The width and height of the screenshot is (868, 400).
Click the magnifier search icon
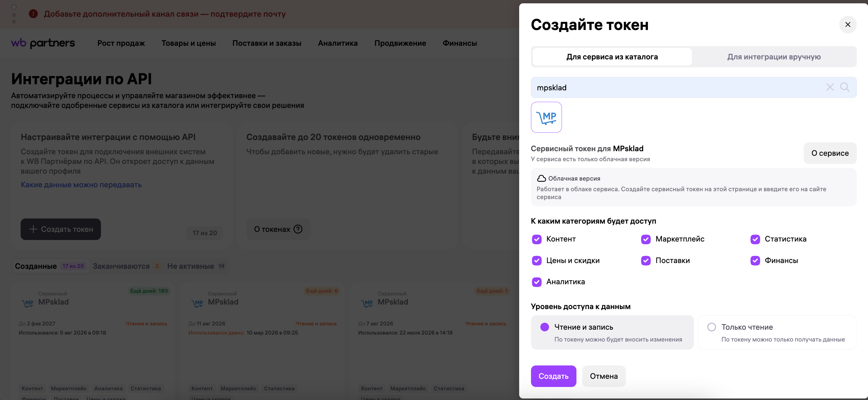point(844,87)
